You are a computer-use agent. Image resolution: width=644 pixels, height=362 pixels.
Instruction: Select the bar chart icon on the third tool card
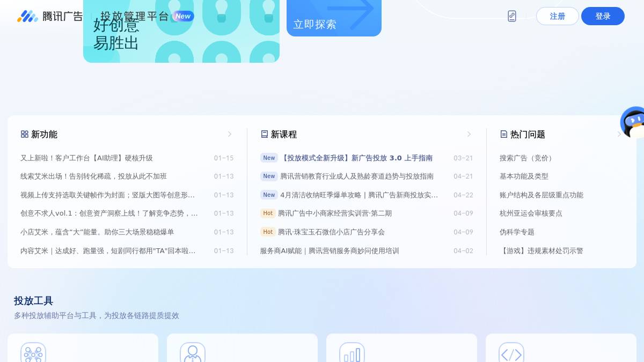point(352,354)
